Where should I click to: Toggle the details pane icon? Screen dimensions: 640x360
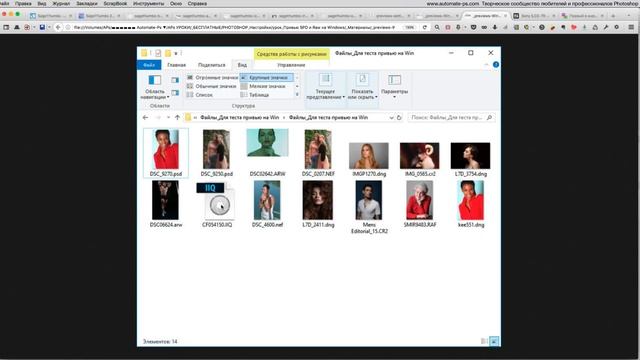[x=175, y=93]
